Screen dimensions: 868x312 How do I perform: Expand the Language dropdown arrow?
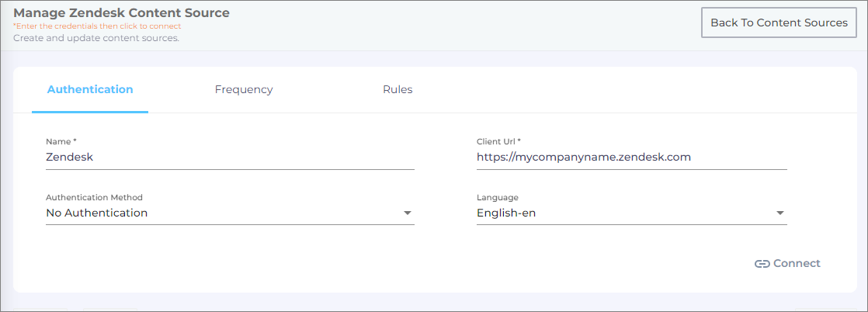pos(780,213)
